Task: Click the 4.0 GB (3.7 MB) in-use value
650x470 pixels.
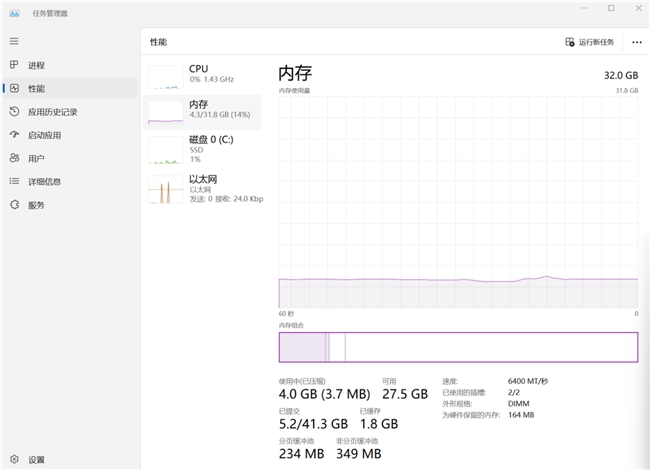Action: point(325,394)
